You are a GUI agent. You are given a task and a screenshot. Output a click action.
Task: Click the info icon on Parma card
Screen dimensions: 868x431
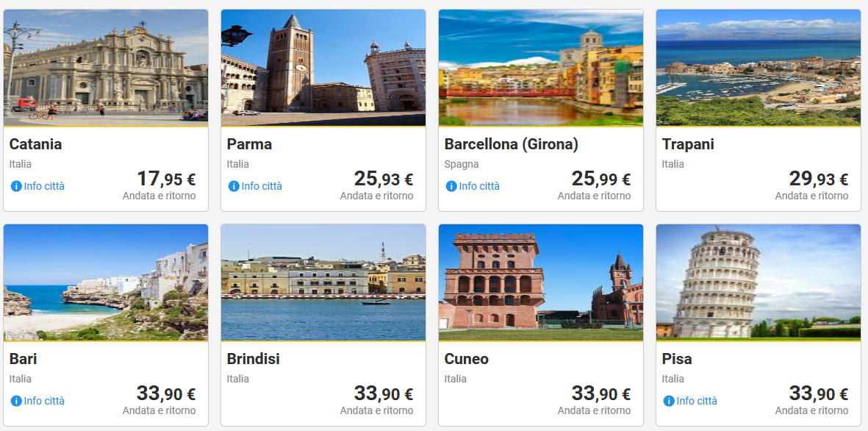coord(233,186)
